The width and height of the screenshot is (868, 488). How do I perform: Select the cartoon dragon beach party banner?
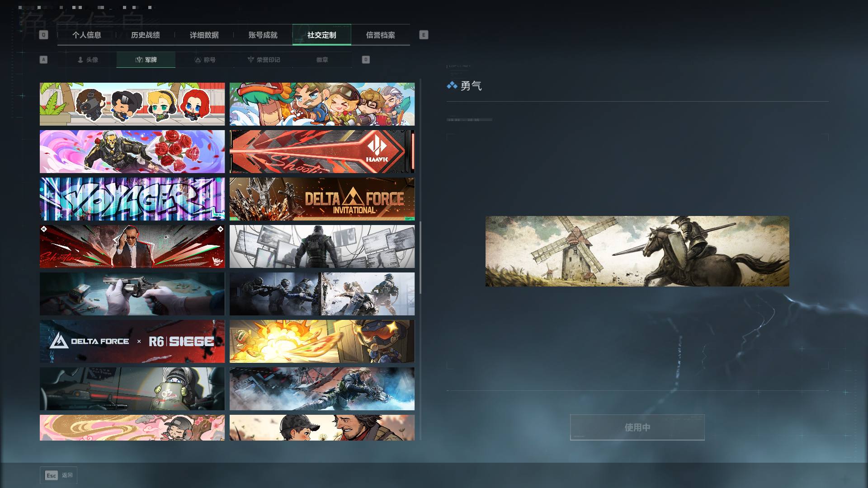pos(322,104)
